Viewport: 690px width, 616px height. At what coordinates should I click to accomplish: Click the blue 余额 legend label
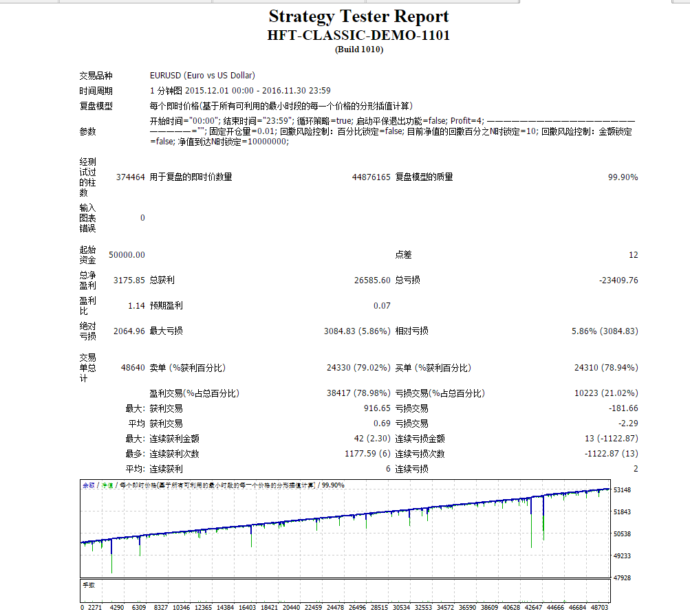pos(89,485)
